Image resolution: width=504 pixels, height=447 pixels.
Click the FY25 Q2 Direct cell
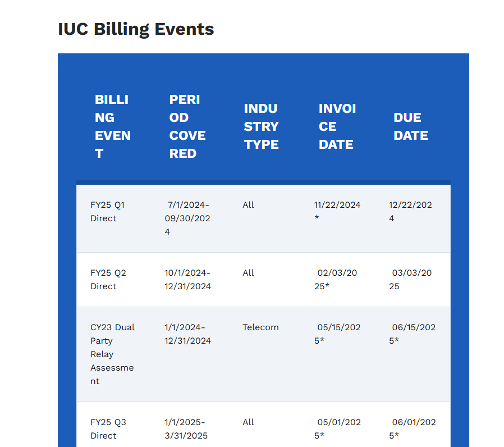pyautogui.click(x=108, y=280)
